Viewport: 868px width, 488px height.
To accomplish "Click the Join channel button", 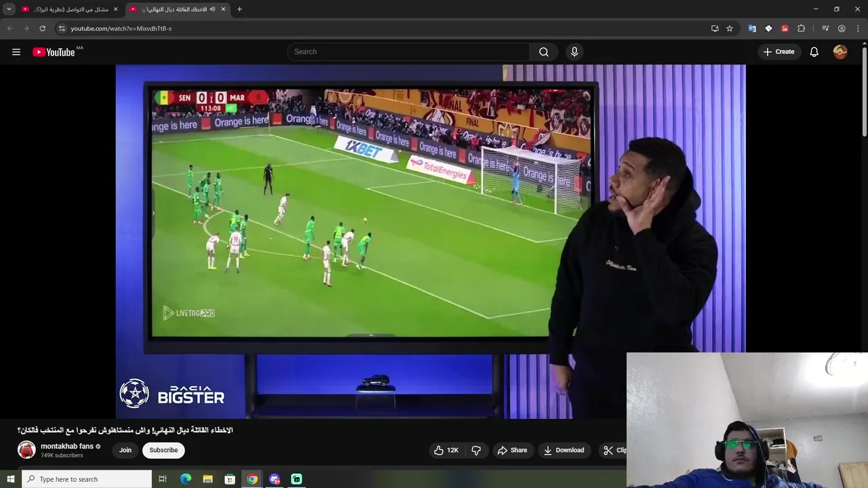I will [x=125, y=450].
